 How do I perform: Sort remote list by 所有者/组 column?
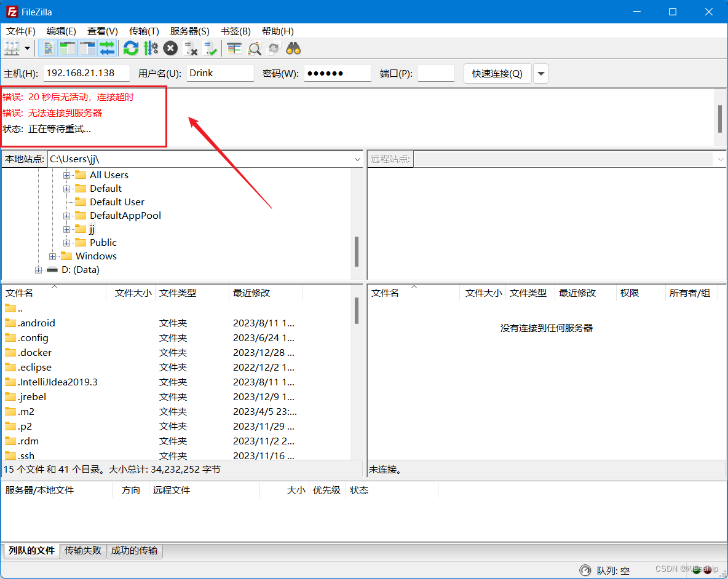691,293
